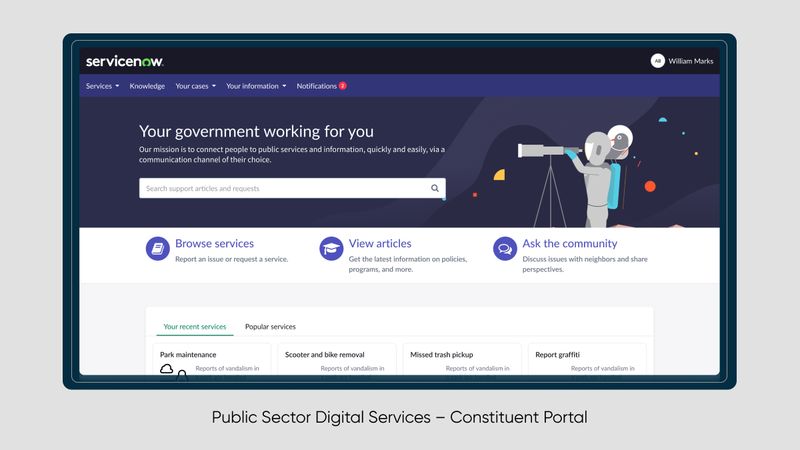Open the Browse services link
Screen dimensions: 800x450
214,243
